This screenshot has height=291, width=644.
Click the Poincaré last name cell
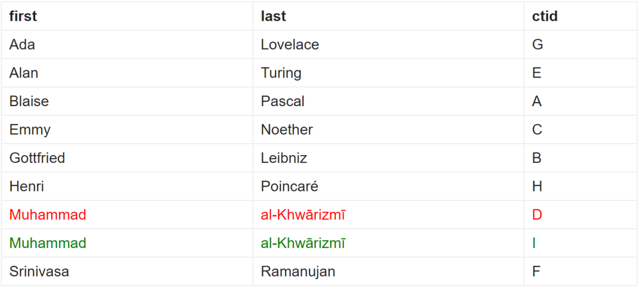tap(289, 186)
